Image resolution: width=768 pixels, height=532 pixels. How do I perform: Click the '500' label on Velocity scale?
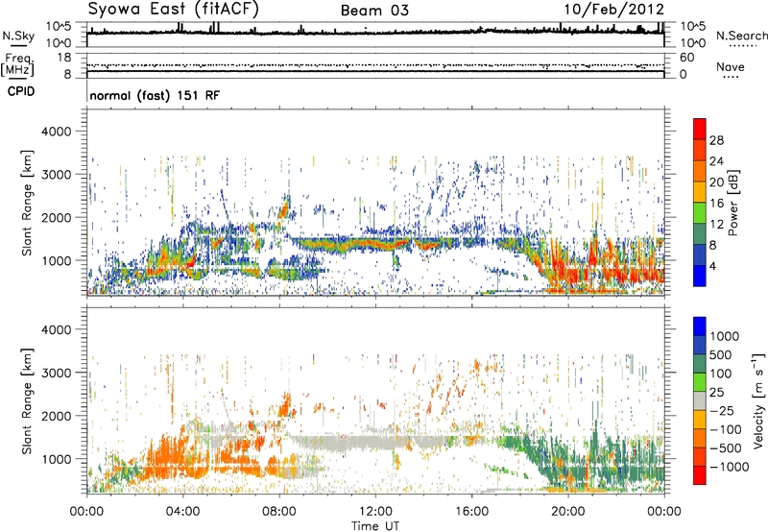(719, 354)
